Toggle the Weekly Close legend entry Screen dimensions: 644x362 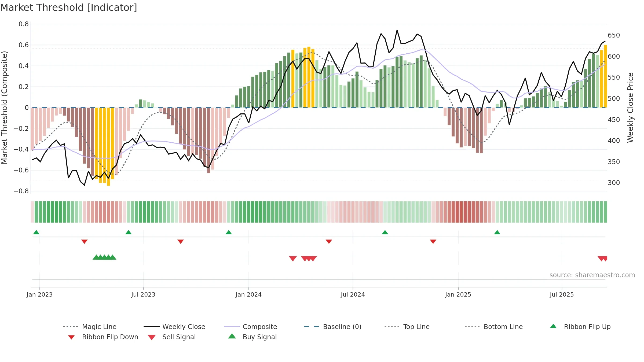[174, 327]
